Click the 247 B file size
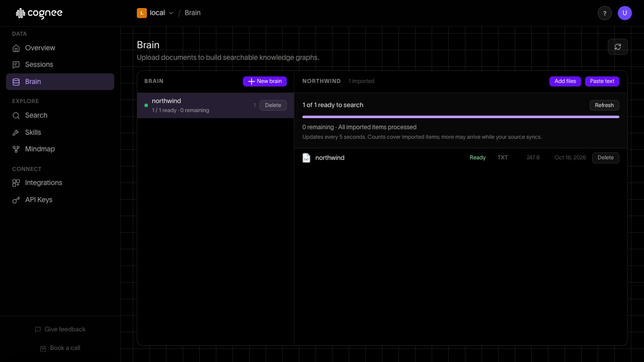Screen dimensions: 644x362 coord(533,158)
